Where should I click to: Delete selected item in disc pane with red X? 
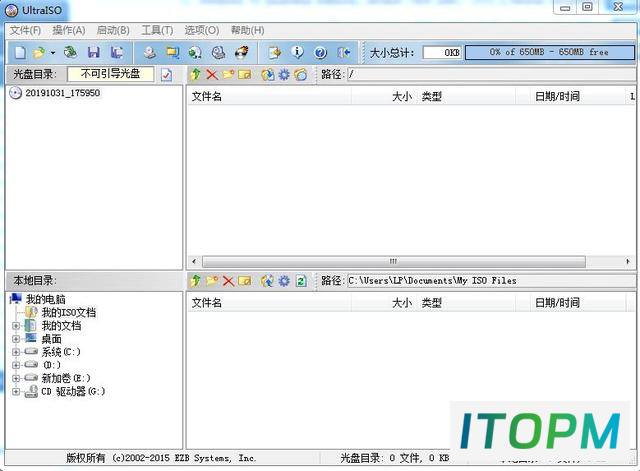[x=212, y=75]
